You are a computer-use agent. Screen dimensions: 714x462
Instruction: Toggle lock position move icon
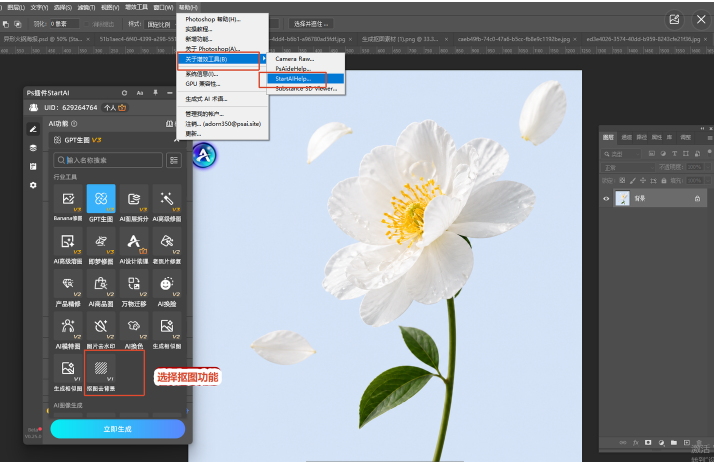[x=643, y=181]
